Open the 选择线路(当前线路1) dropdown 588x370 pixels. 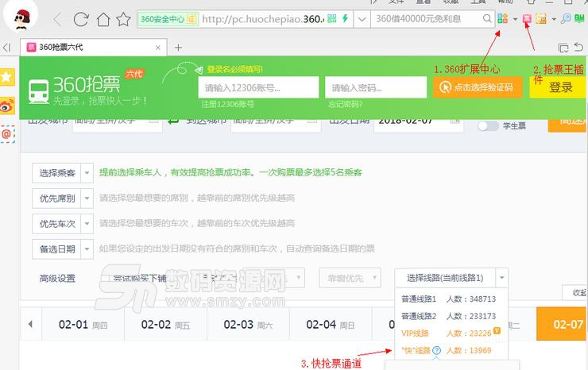tap(451, 278)
